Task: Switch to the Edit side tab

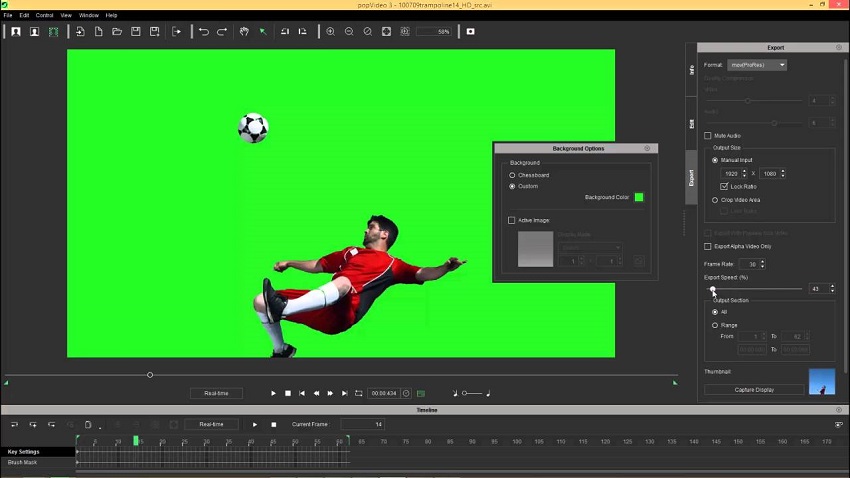Action: [691, 124]
